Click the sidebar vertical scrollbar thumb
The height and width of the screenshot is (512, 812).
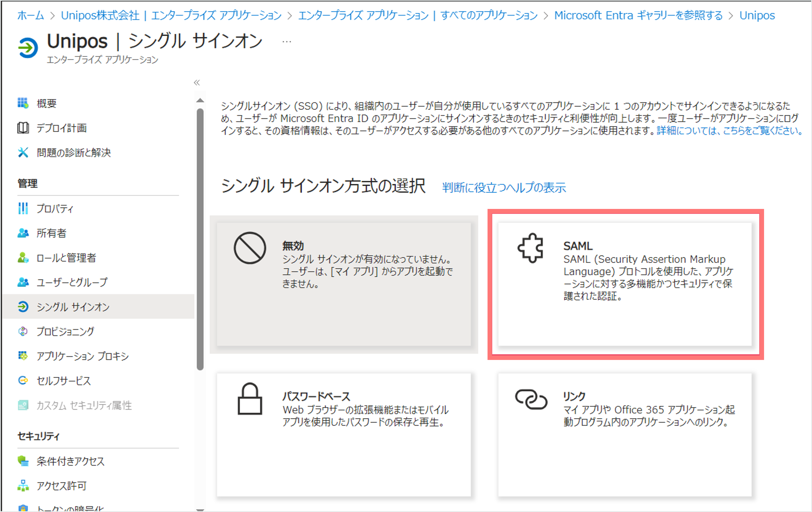[200, 239]
